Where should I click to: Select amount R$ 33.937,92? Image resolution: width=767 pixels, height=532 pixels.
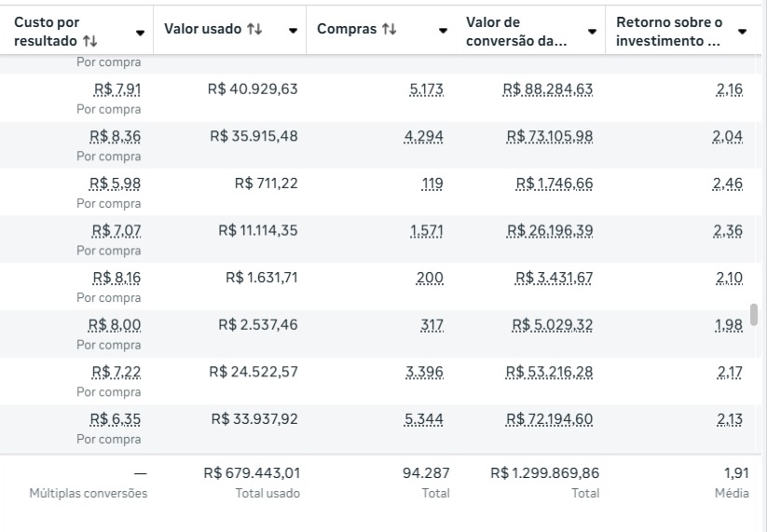(254, 419)
